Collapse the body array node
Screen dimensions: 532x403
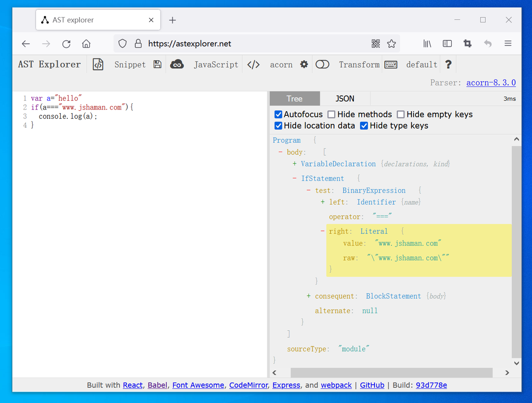click(x=281, y=152)
